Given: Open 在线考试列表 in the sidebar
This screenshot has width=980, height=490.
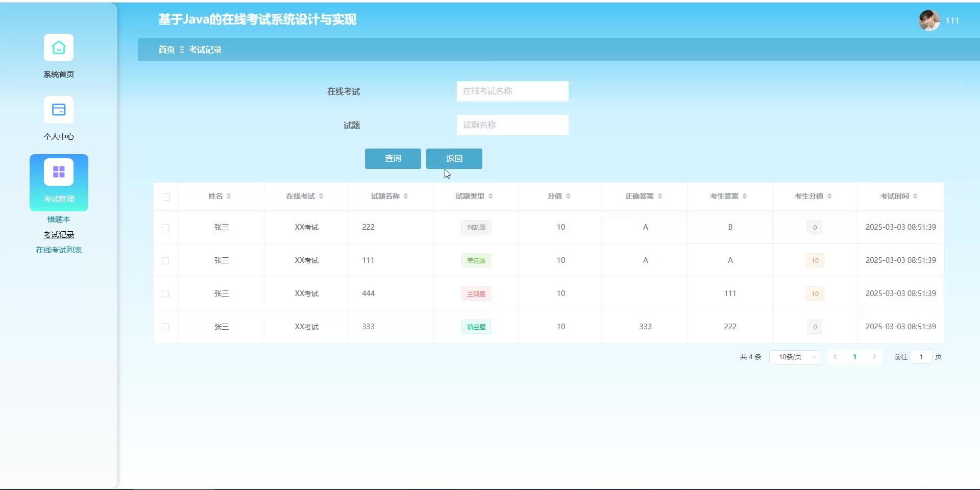Looking at the screenshot, I should [x=59, y=250].
